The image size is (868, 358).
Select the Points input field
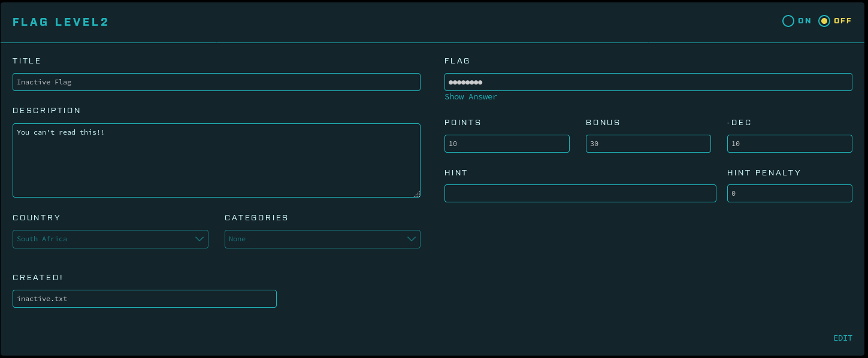point(507,144)
